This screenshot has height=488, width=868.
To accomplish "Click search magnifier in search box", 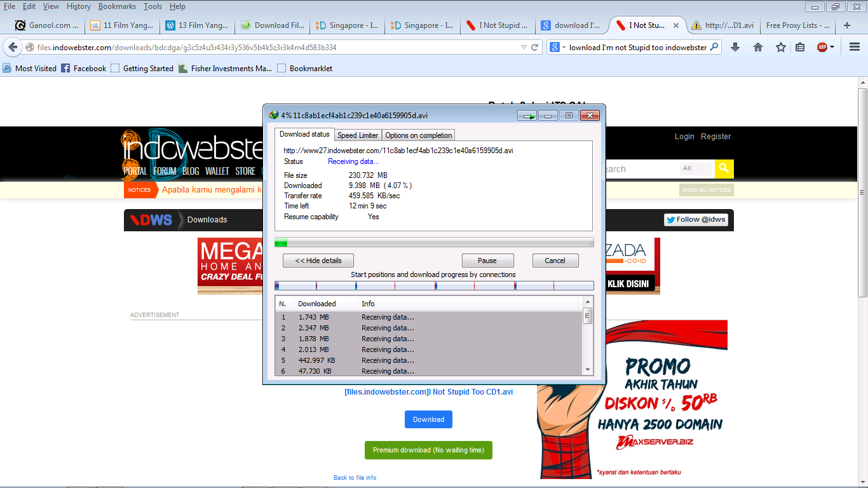I will (x=714, y=47).
